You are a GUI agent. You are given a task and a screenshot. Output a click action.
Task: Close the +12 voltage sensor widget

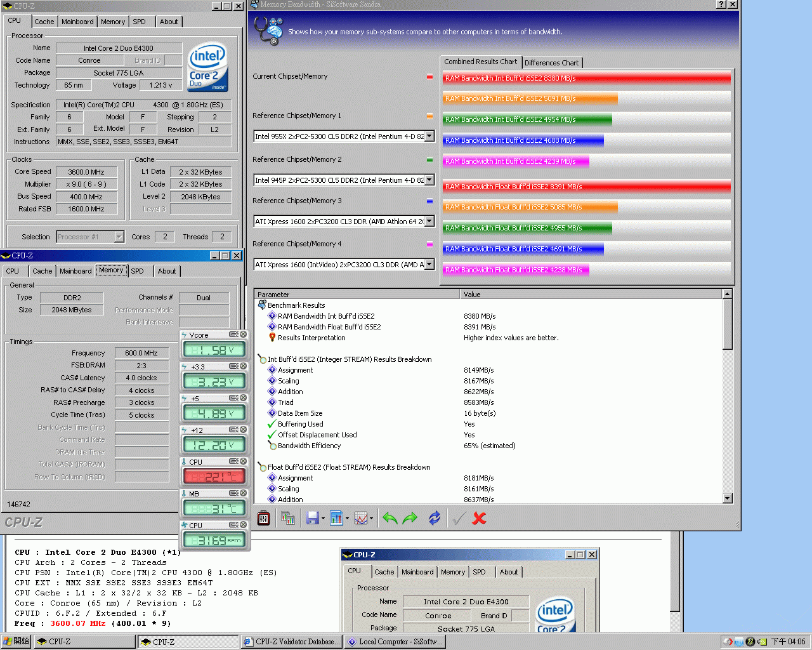[243, 430]
